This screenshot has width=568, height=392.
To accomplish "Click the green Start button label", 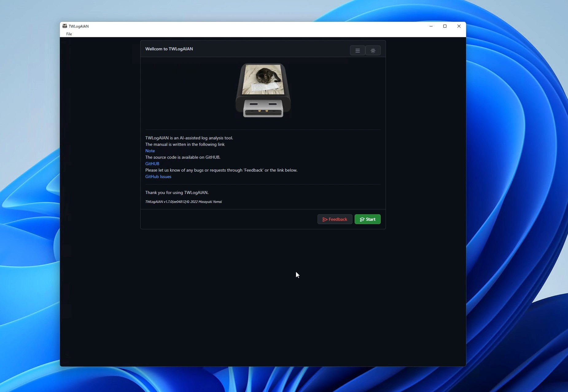I will coord(371,219).
